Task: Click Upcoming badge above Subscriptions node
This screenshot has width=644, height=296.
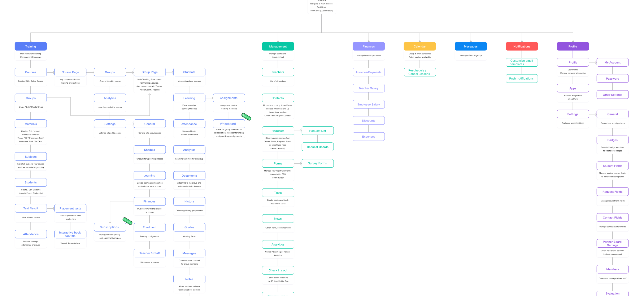Action: (x=127, y=221)
